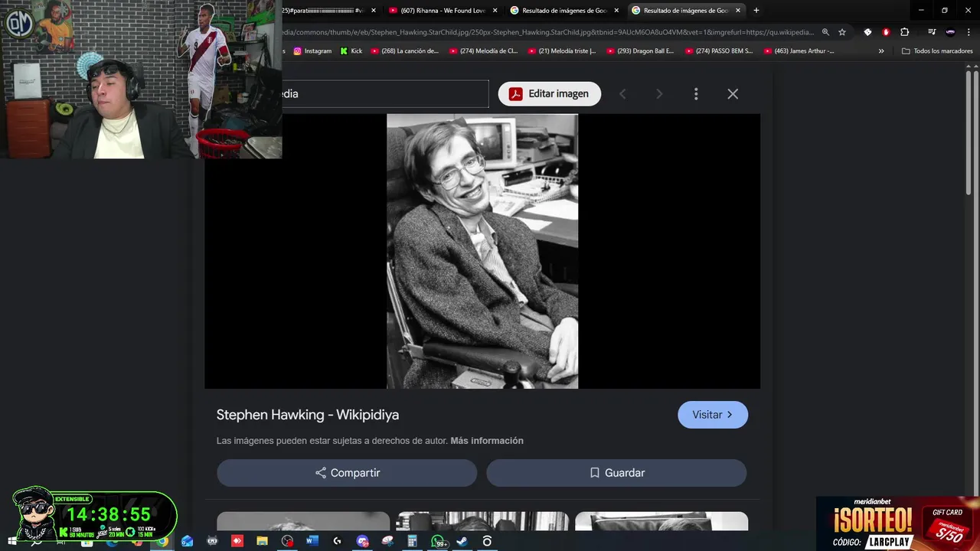
Task: Open the second related image thumbnail
Action: tap(482, 521)
